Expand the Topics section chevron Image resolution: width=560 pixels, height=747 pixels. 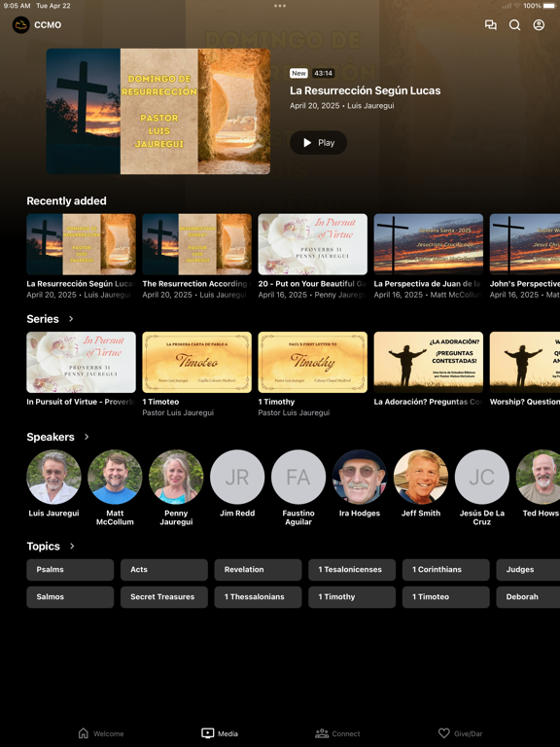click(72, 546)
